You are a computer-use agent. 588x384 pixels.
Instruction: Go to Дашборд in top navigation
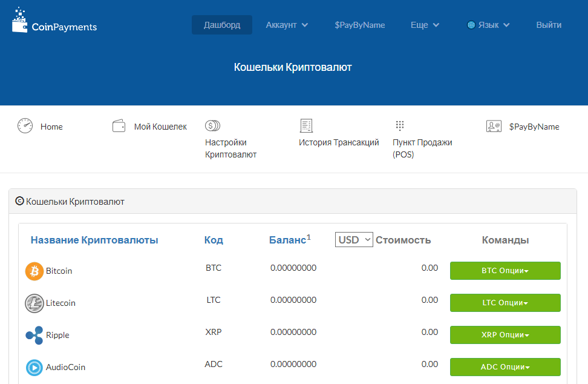[222, 25]
